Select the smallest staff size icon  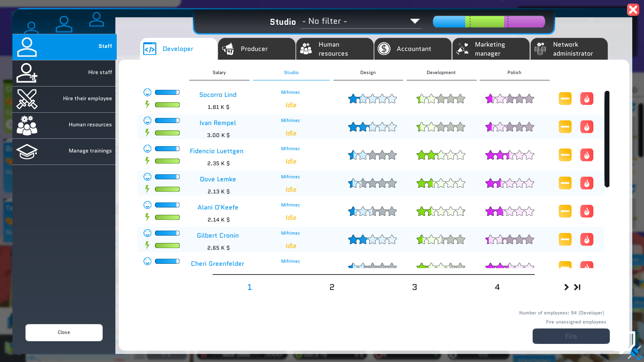(31, 27)
